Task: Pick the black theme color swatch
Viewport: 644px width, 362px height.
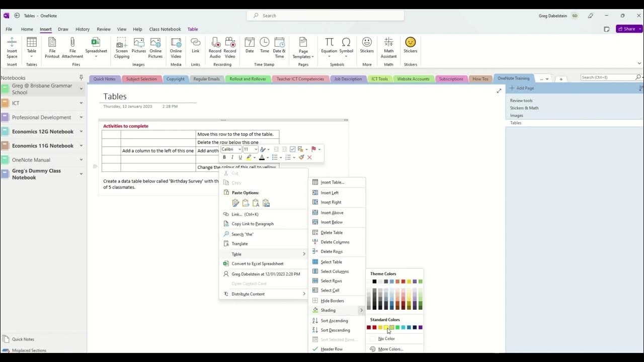Action: point(374,282)
